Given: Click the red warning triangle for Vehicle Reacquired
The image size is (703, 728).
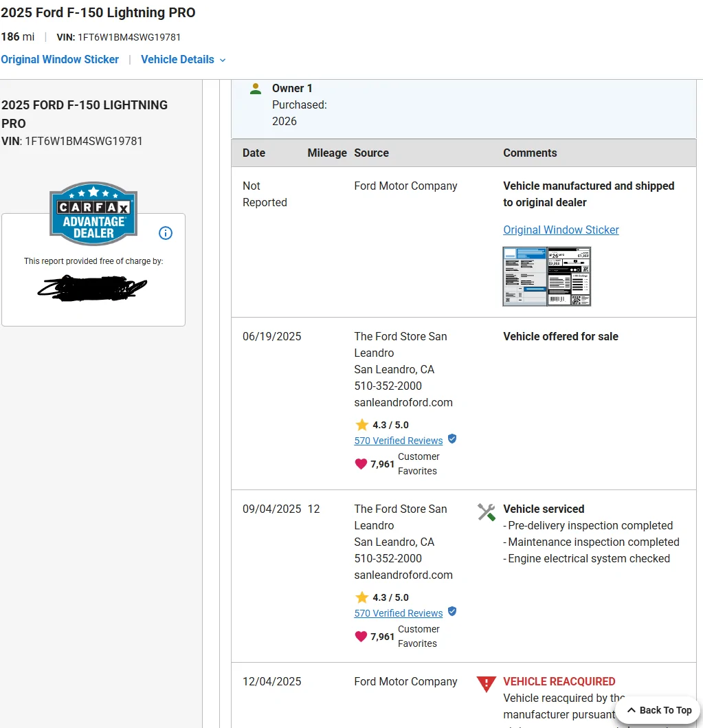Looking at the screenshot, I should (x=487, y=685).
